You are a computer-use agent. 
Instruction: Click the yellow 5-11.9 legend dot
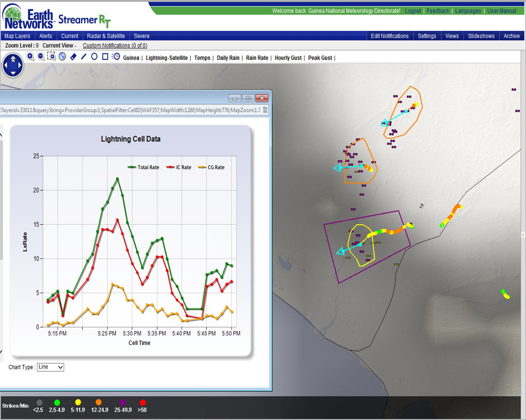[x=78, y=402]
